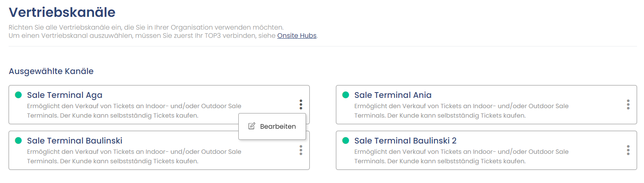Screen dimensions: 644x183
Task: Click green status dot of Sale Terminal Baulinski
Action: pos(18,141)
